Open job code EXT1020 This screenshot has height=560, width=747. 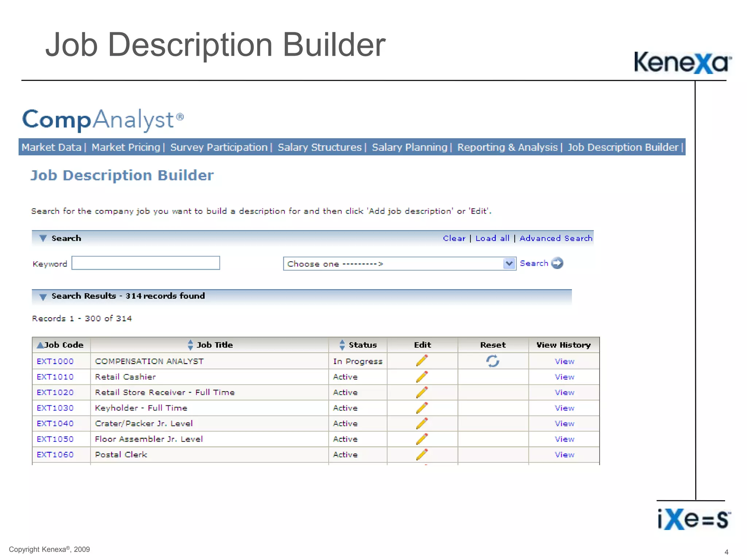tap(55, 392)
